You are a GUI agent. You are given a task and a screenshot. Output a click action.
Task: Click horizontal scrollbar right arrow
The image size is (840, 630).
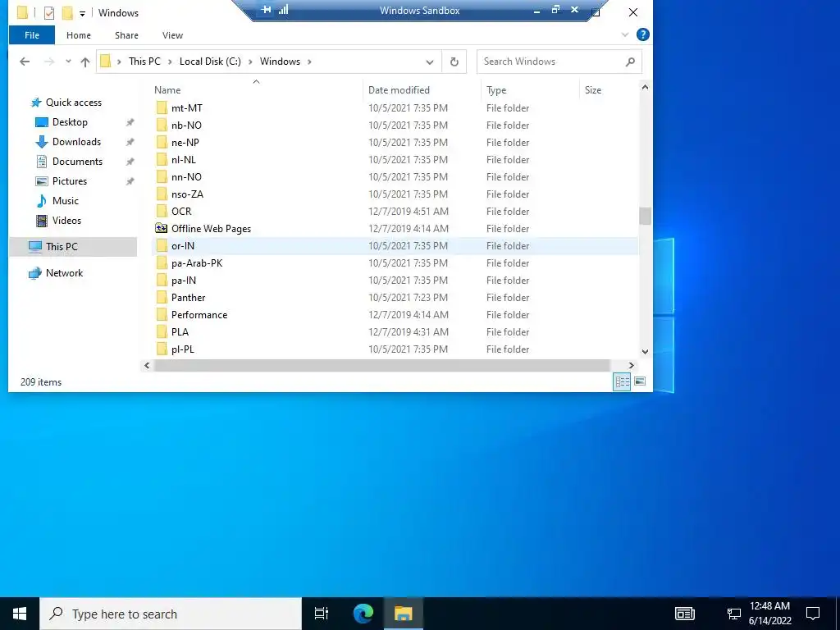631,365
